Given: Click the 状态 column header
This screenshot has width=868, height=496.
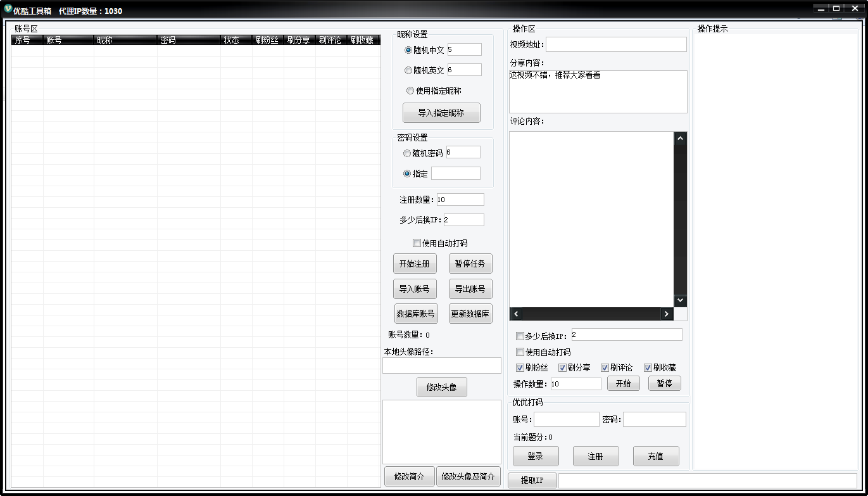Looking at the screenshot, I should click(236, 40).
